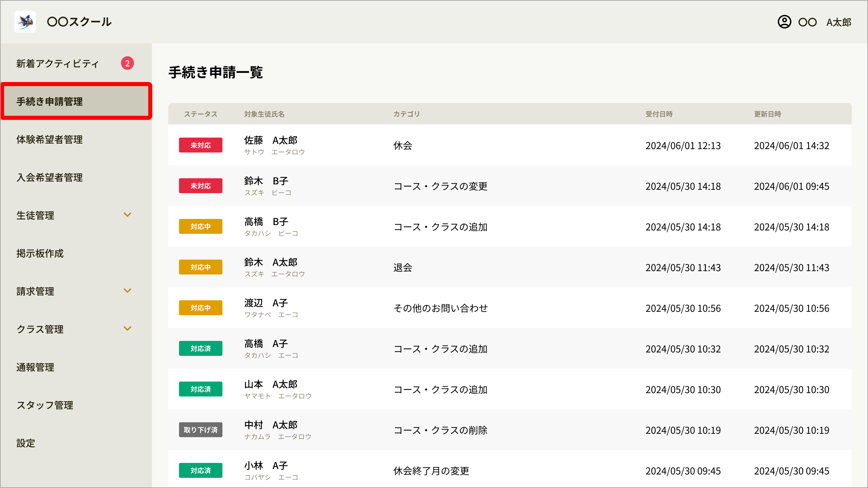This screenshot has height=488, width=868.
Task: Open the user account avatar icon
Action: pos(784,22)
